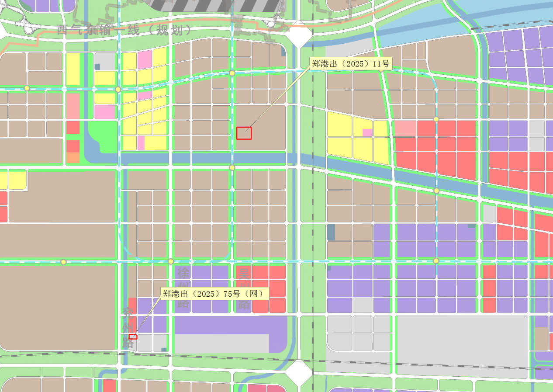The height and width of the screenshot is (392, 553).
Task: Click the light blue water area top right
Action: (x=502, y=13)
